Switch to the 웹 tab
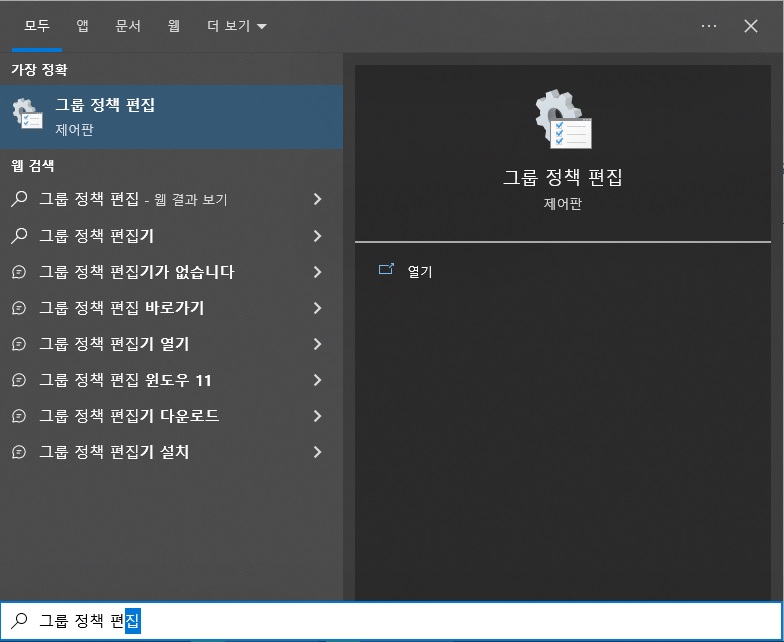Image resolution: width=784 pixels, height=642 pixels. pos(174,26)
